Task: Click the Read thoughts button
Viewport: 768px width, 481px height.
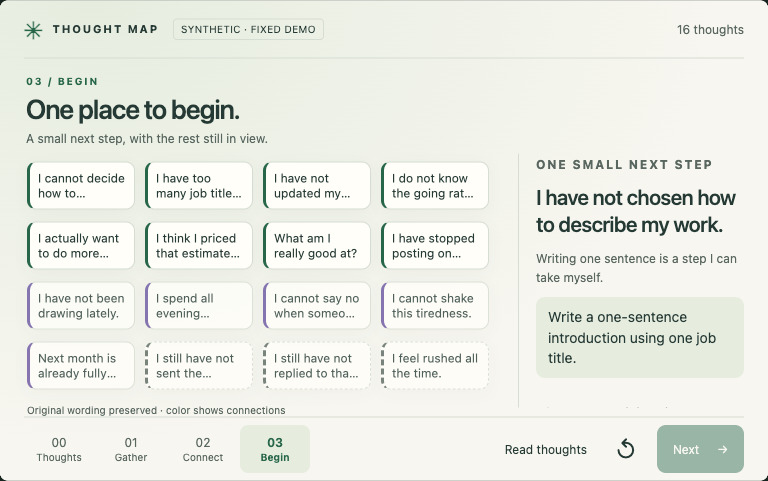Action: [546, 450]
